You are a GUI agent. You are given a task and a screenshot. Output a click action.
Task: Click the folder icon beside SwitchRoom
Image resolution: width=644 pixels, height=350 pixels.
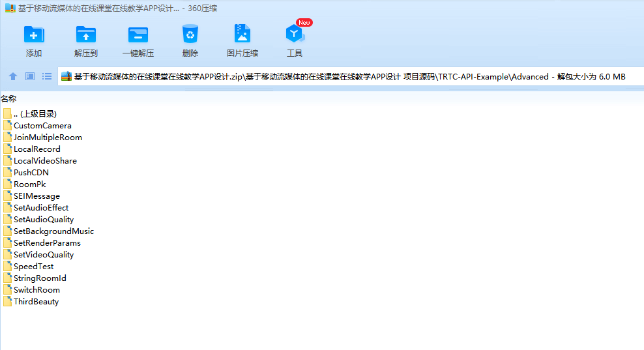coord(7,289)
